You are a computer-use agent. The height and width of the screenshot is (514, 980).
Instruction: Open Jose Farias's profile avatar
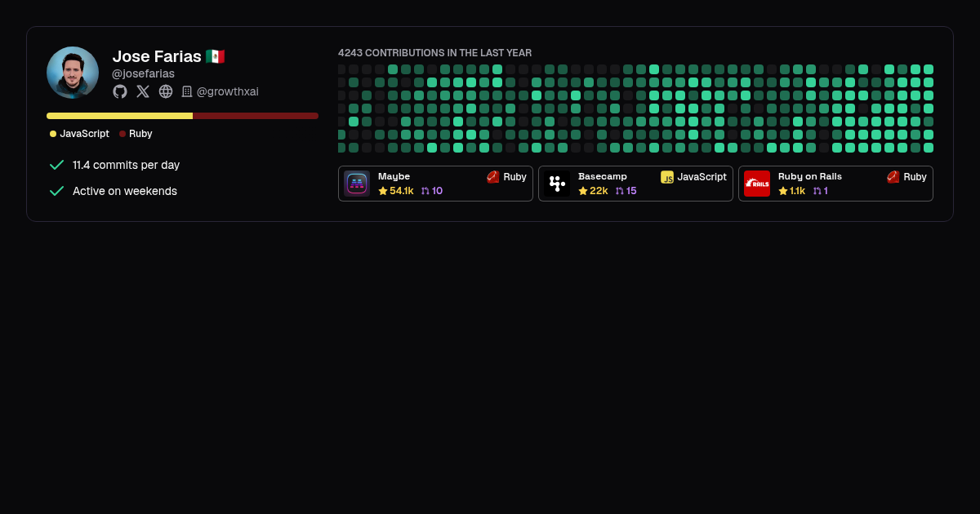pos(73,73)
